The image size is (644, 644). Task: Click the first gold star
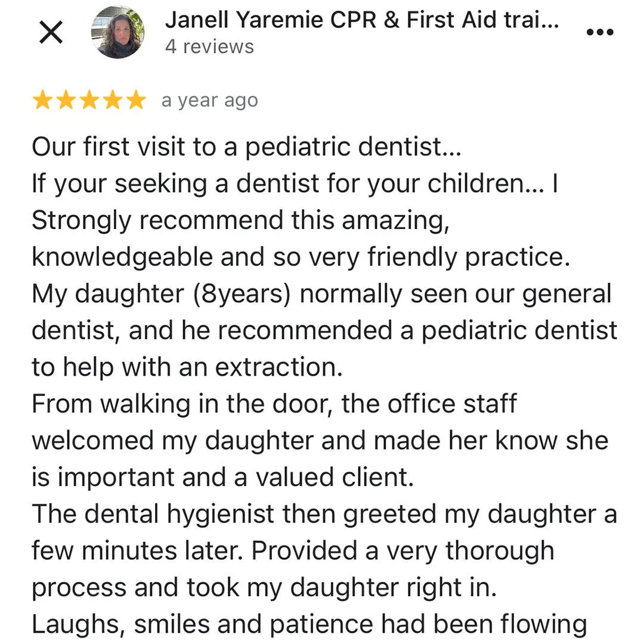click(42, 100)
